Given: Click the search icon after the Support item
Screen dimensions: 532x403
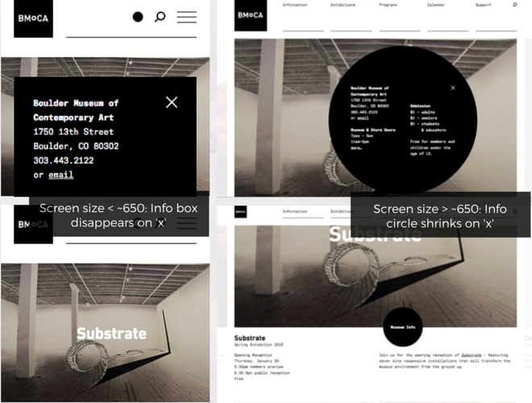Looking at the screenshot, I should tap(515, 5).
